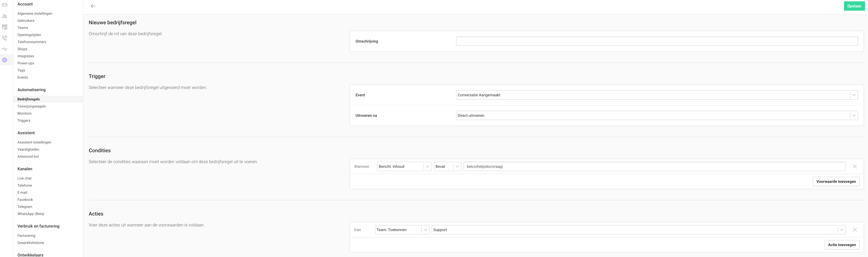This screenshot has height=257, width=868.
Task: Click the condition value field containing belco|help|doc|vraag|
Action: click(x=654, y=166)
